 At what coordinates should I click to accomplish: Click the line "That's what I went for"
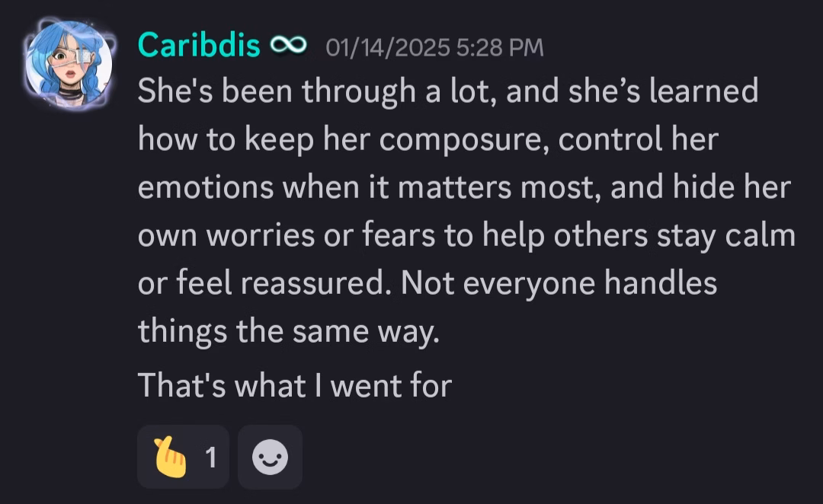pyautogui.click(x=294, y=385)
